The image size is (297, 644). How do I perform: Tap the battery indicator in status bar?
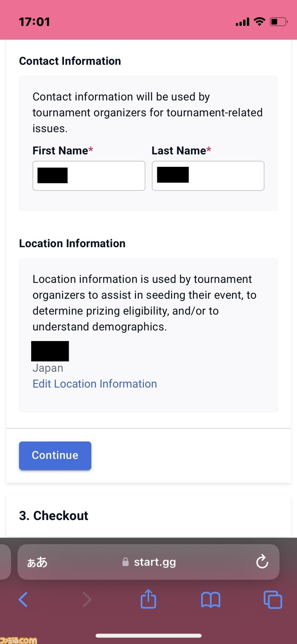(x=279, y=22)
